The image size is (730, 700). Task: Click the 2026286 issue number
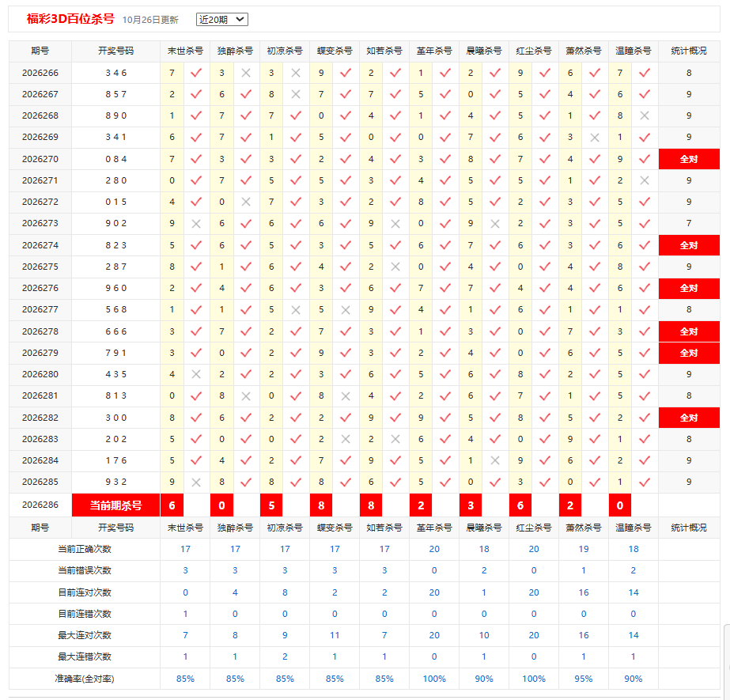pos(40,505)
